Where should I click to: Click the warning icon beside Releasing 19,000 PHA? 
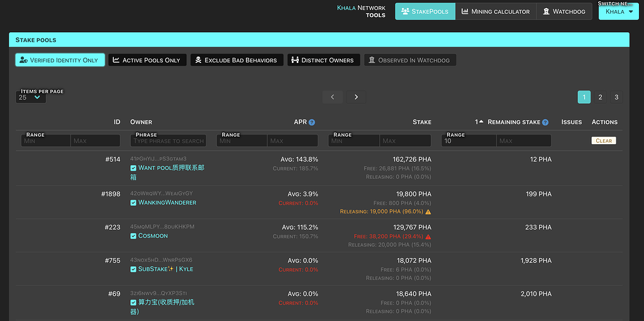[x=428, y=212]
